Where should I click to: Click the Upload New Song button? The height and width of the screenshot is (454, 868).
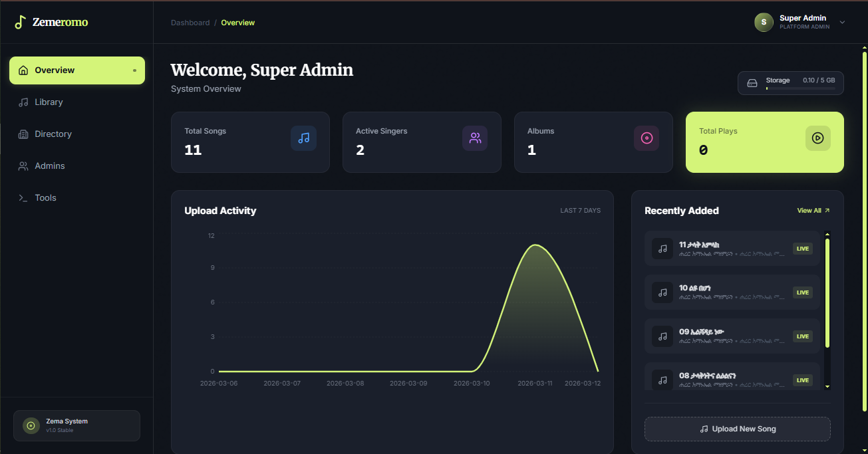click(x=738, y=429)
